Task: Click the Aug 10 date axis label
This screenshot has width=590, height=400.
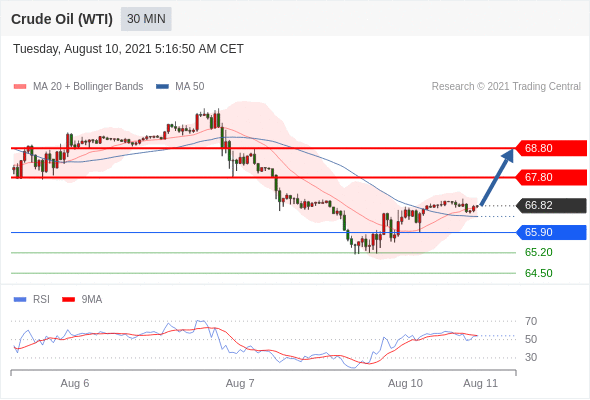Action: pyautogui.click(x=405, y=383)
